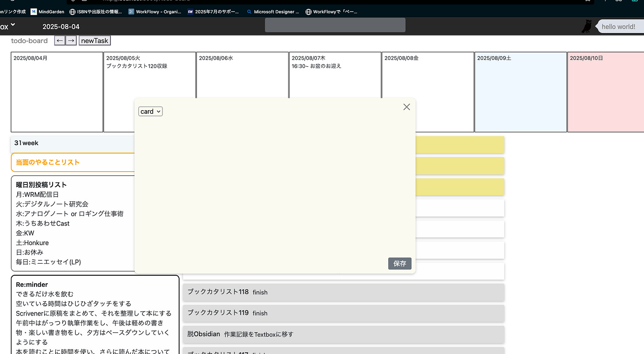Click the owl mascot icon

coord(586,27)
